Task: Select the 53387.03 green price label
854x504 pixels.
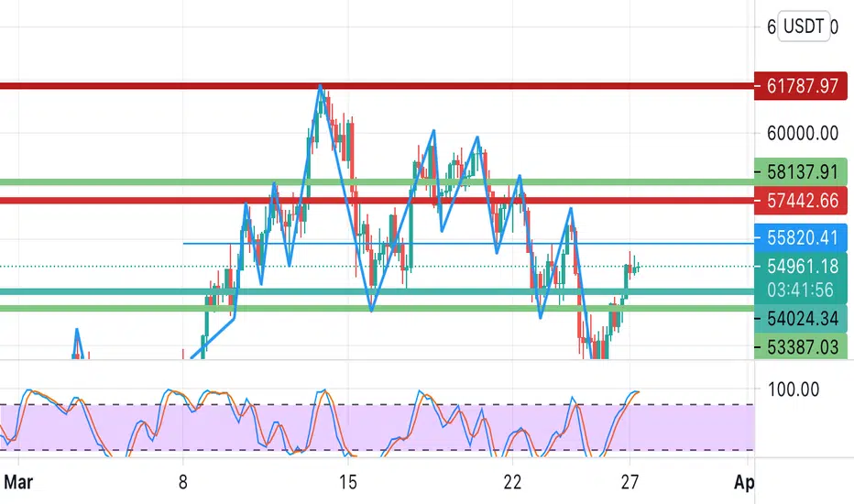Action: click(x=801, y=346)
